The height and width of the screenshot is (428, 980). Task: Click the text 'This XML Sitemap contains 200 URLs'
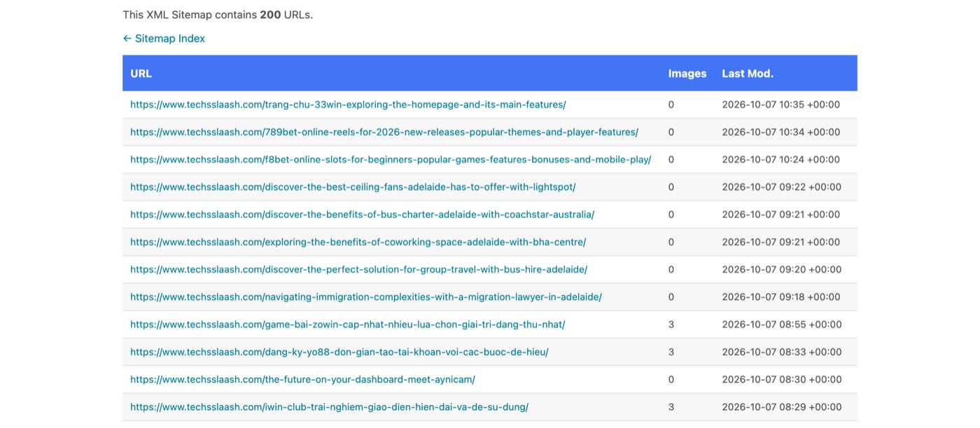pos(218,15)
